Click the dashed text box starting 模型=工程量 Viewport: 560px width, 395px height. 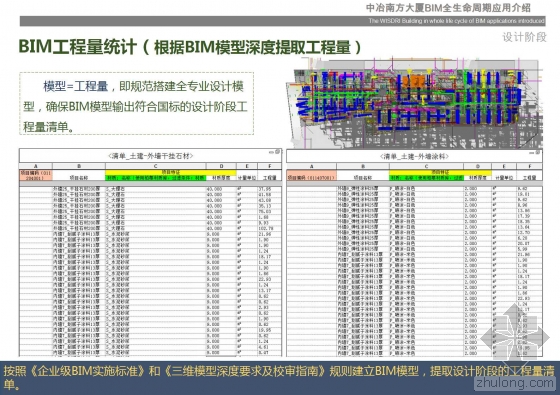(136, 104)
